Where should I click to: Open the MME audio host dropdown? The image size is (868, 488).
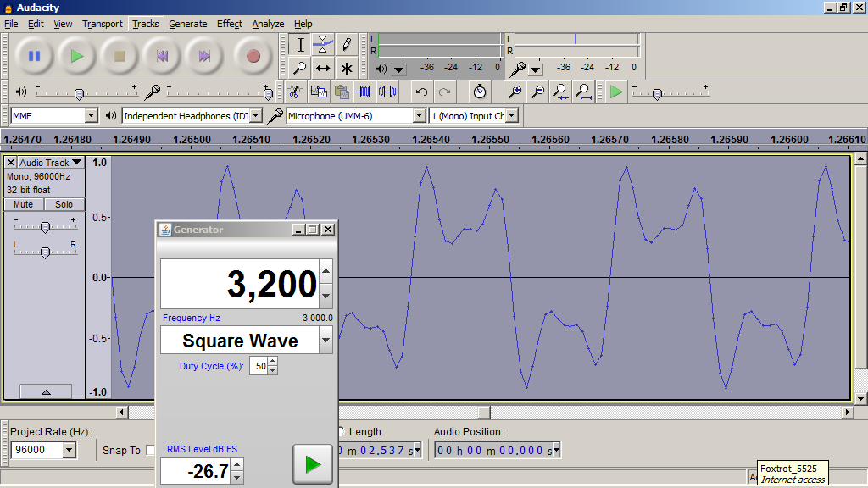92,115
